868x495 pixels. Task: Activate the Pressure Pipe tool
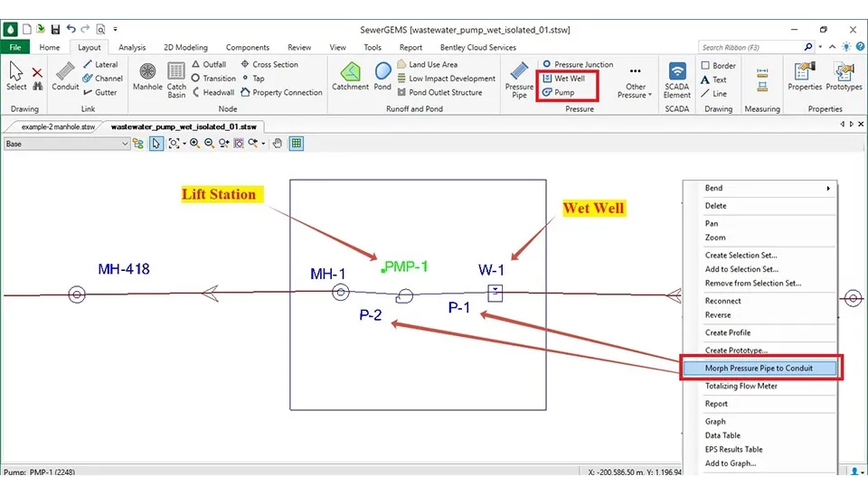point(519,80)
